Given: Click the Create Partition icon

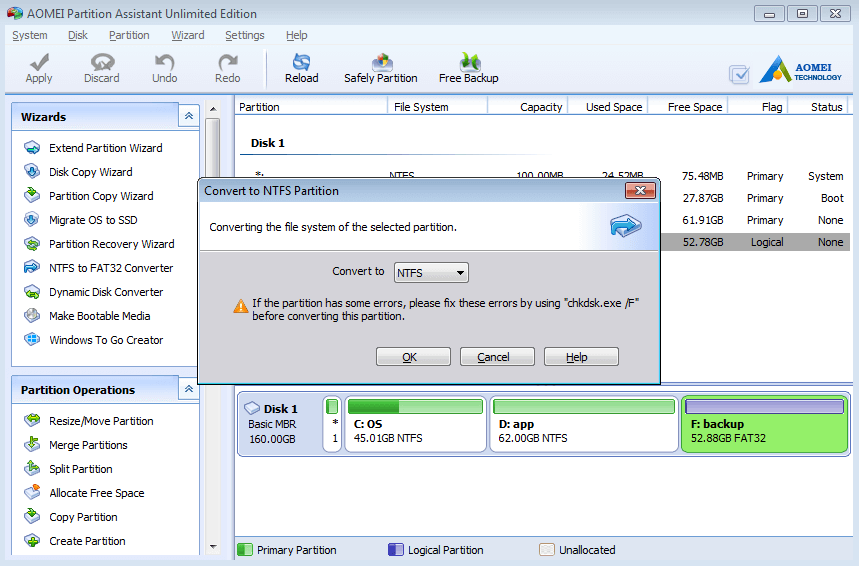Looking at the screenshot, I should (x=32, y=541).
